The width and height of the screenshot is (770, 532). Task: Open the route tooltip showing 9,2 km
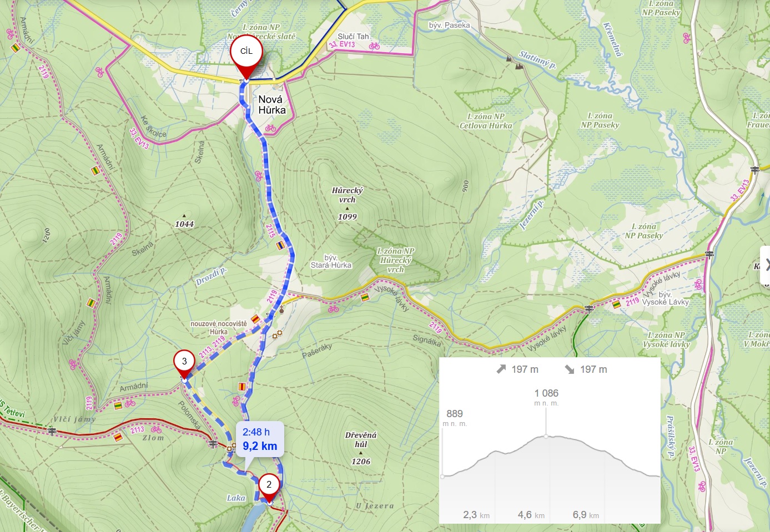[260, 439]
